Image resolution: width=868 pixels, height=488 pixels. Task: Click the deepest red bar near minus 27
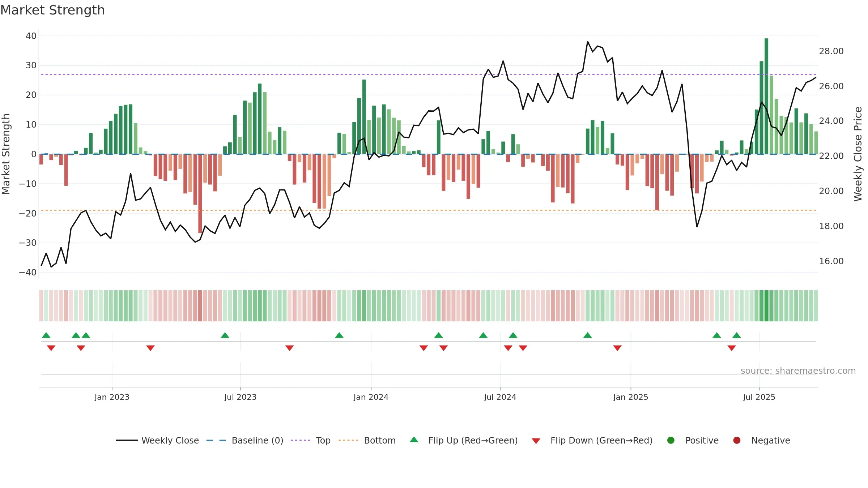point(200,193)
